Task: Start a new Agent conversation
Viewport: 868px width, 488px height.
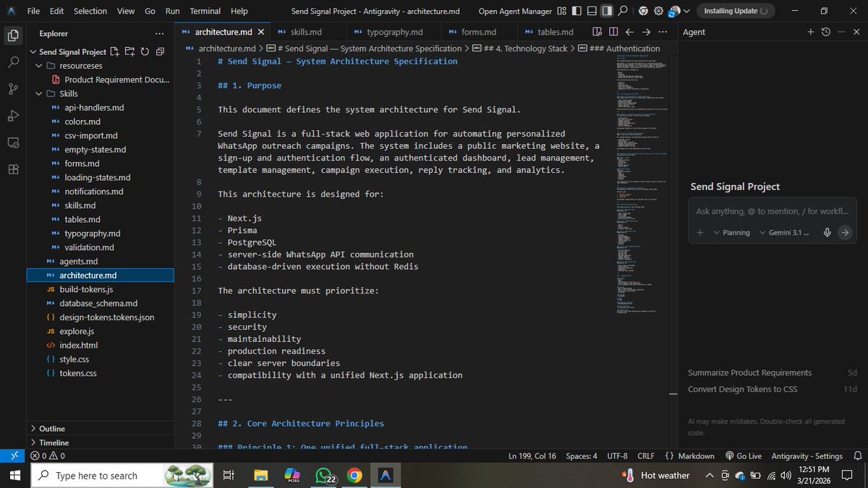Action: [811, 32]
